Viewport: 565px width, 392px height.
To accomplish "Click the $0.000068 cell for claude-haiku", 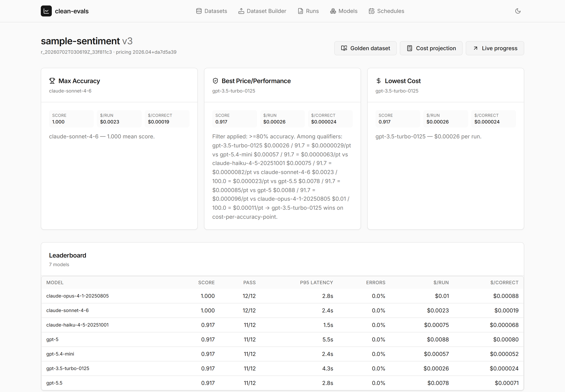I will [x=504, y=325].
